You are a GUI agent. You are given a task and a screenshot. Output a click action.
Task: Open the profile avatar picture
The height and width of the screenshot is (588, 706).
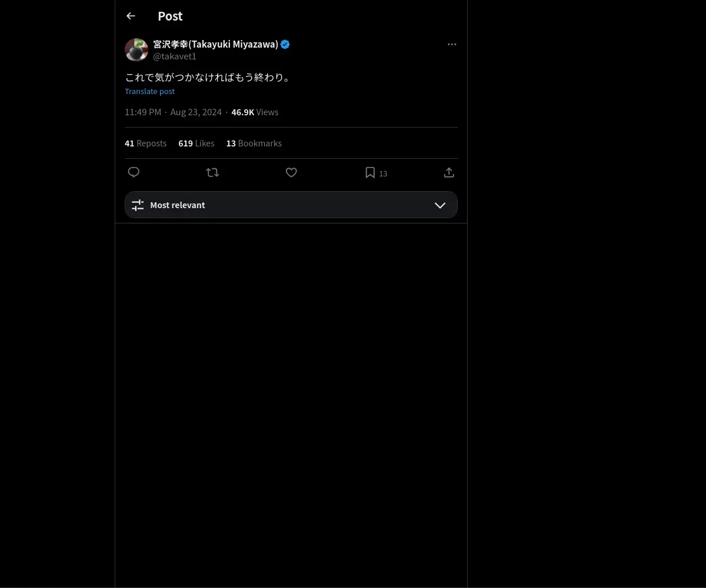tap(136, 50)
